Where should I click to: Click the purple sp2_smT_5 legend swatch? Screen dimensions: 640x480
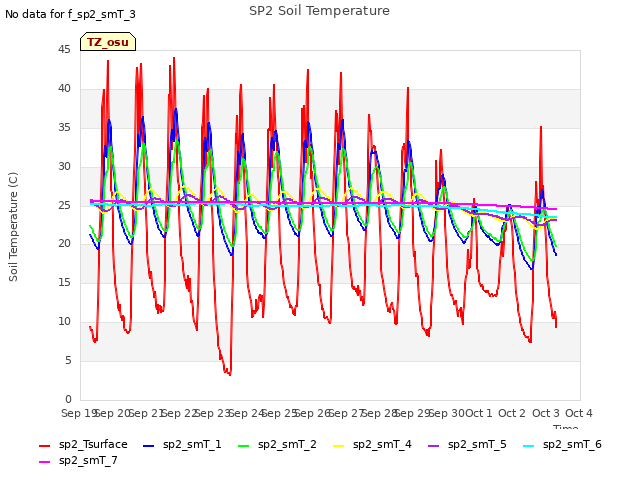coord(433,446)
